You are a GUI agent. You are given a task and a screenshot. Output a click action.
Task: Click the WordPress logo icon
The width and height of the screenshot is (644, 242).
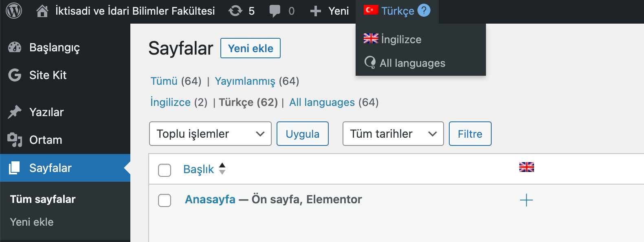click(14, 11)
